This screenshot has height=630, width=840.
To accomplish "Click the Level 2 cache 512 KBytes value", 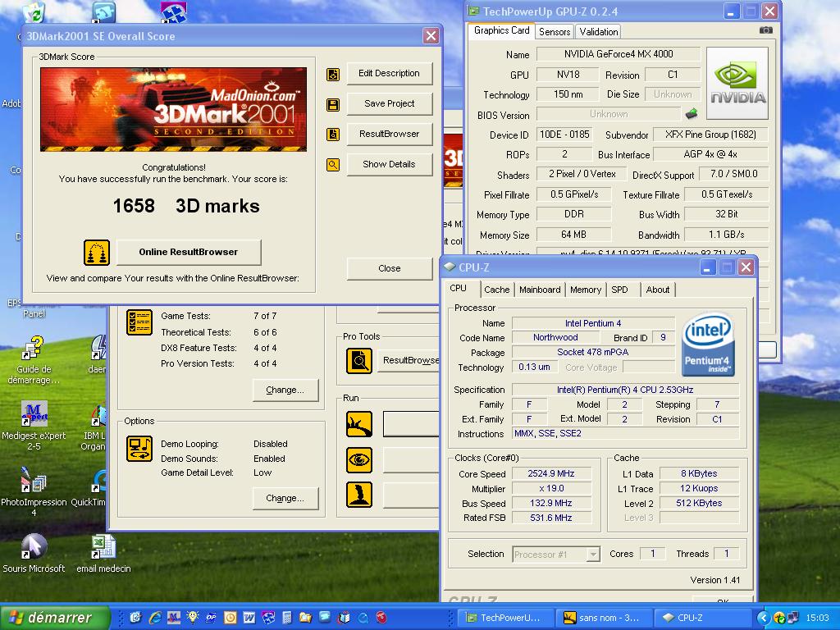I will point(699,503).
